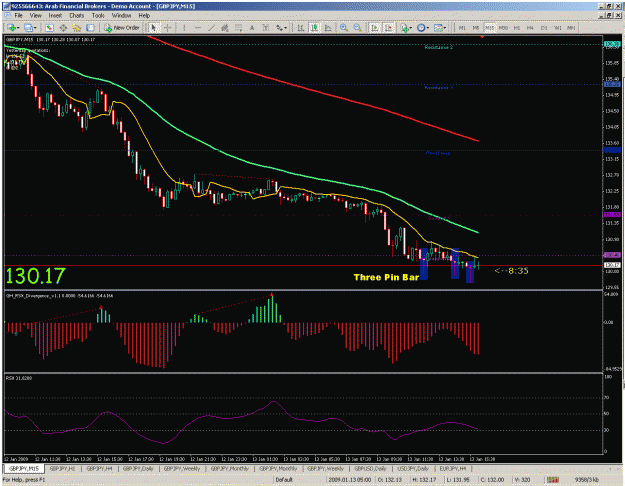Screen dimensions: 625x486
Task: Toggle the Terminal window icon
Action: (90, 28)
